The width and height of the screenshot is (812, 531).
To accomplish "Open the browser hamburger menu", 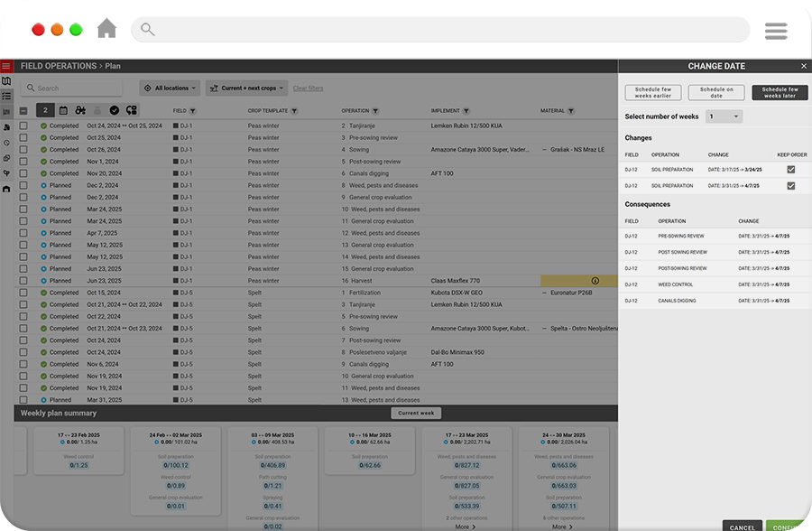I will click(776, 31).
